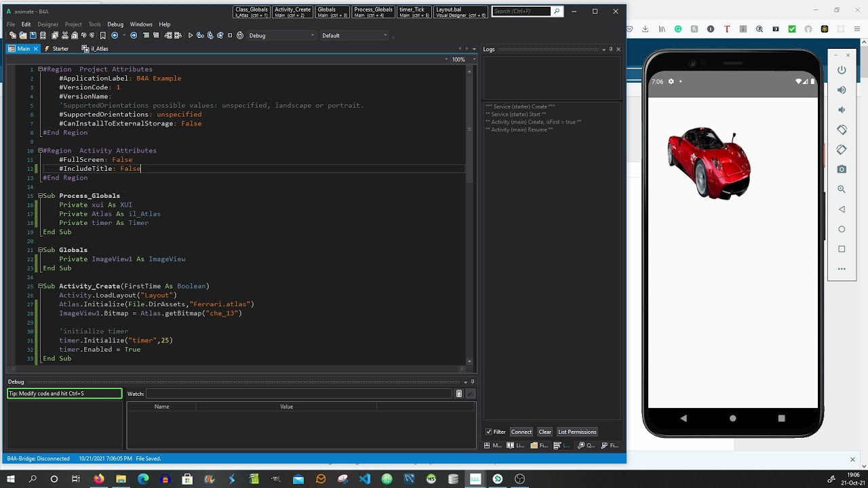The height and width of the screenshot is (488, 868).
Task: Jump to Activity_Create via title bar shortcut
Action: coord(292,12)
